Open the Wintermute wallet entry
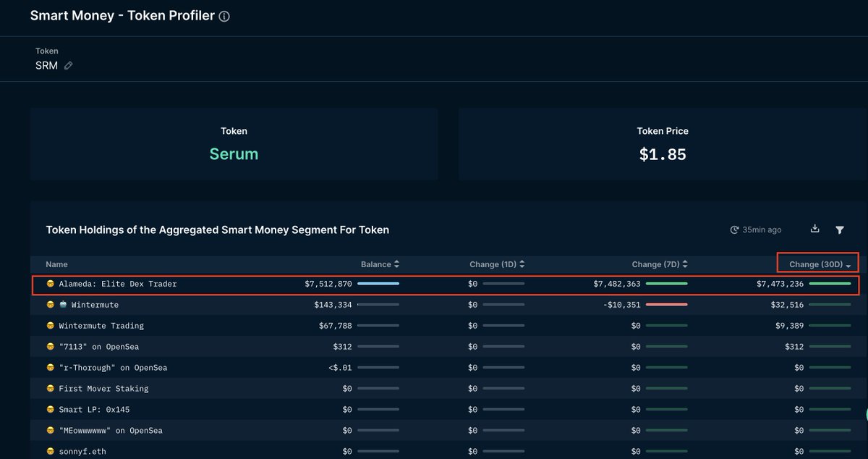Viewport: 868px width, 459px height. point(95,306)
